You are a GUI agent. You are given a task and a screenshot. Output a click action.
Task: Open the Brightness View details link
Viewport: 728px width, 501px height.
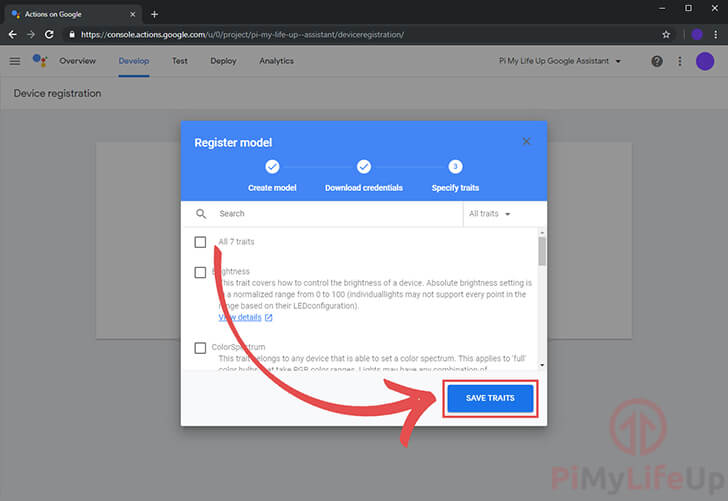pos(240,317)
